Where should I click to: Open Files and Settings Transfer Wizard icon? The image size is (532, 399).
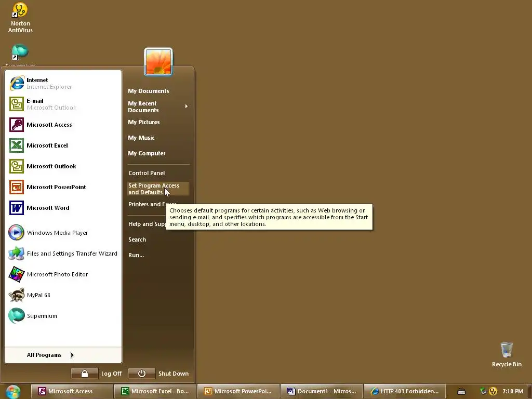pos(16,254)
